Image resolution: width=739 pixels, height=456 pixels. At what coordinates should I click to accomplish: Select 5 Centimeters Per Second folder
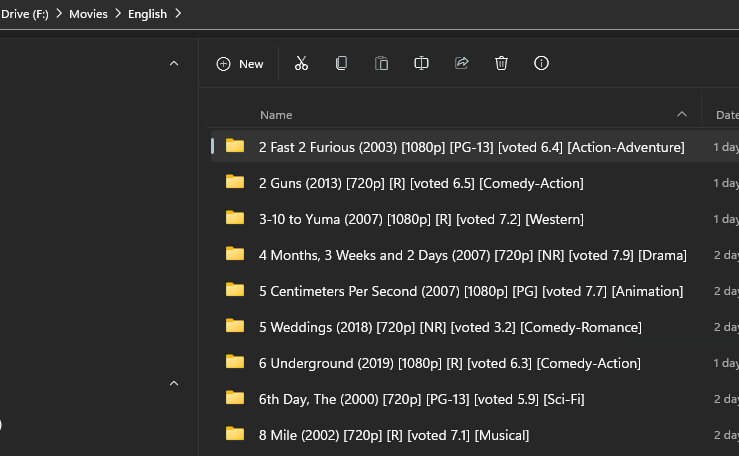[x=470, y=291]
